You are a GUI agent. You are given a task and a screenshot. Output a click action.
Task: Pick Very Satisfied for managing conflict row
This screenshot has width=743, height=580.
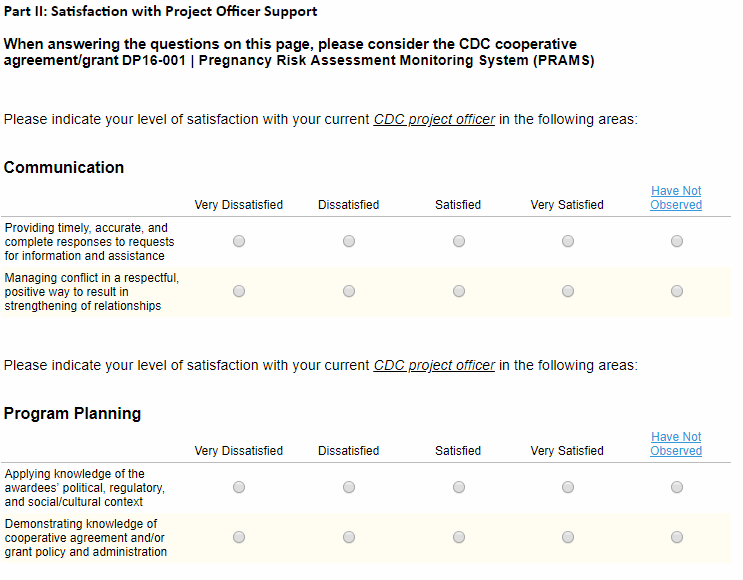pyautogui.click(x=568, y=291)
